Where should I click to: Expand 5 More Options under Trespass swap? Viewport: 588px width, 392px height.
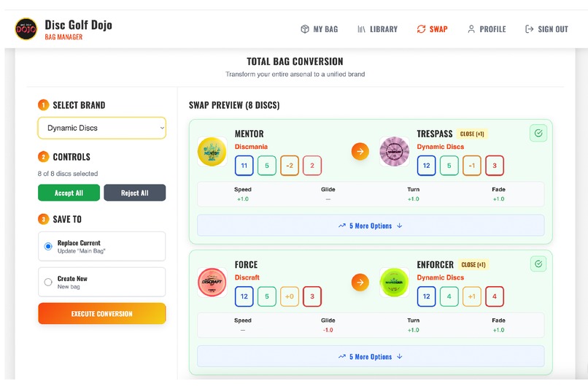(x=371, y=226)
